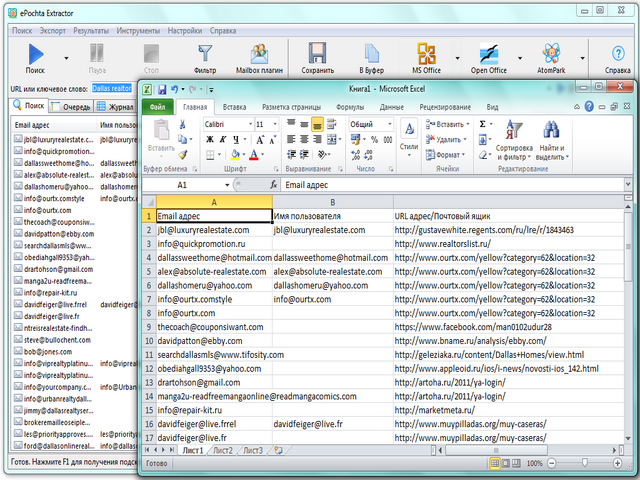The height and width of the screenshot is (480, 640).
Task: Click the URL keyword field with Dallas realtor
Action: point(112,89)
